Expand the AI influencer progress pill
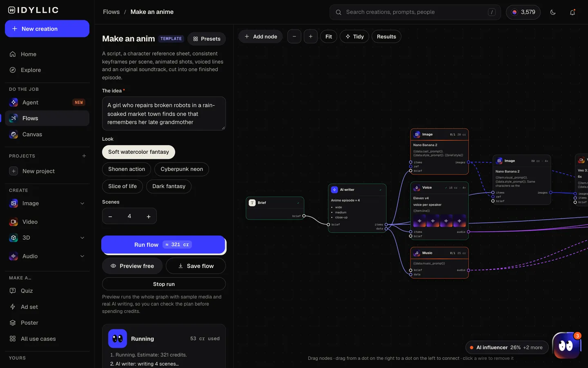 507,348
